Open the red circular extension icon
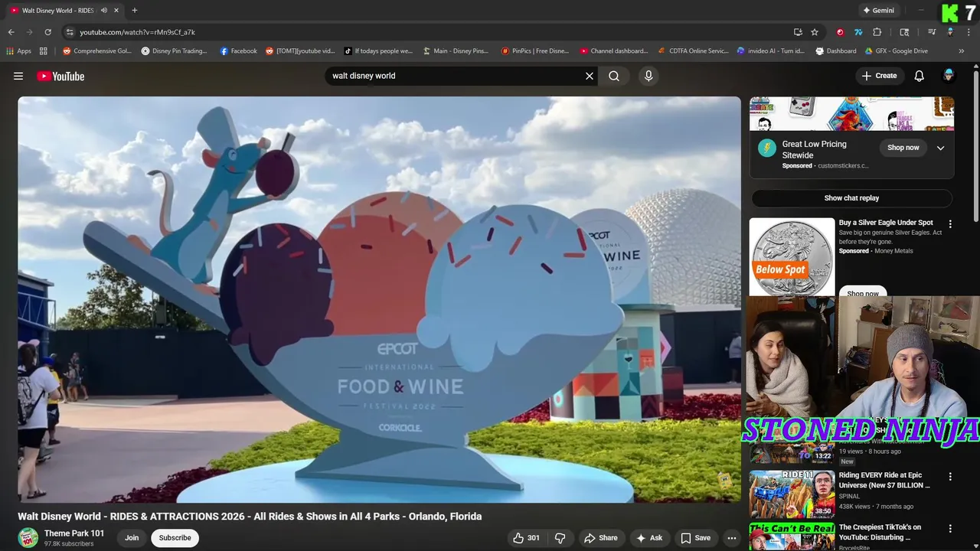The height and width of the screenshot is (551, 980). tap(840, 32)
